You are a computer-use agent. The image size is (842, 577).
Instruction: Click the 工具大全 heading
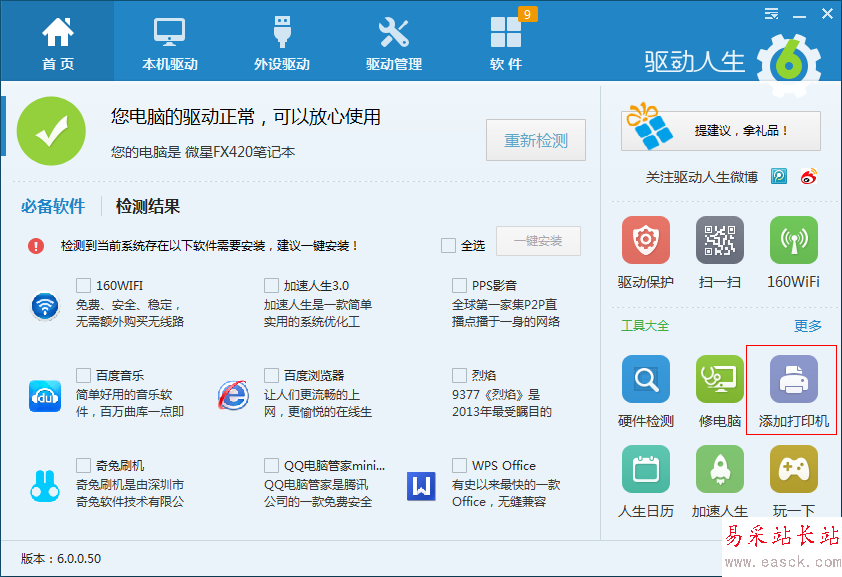point(645,326)
